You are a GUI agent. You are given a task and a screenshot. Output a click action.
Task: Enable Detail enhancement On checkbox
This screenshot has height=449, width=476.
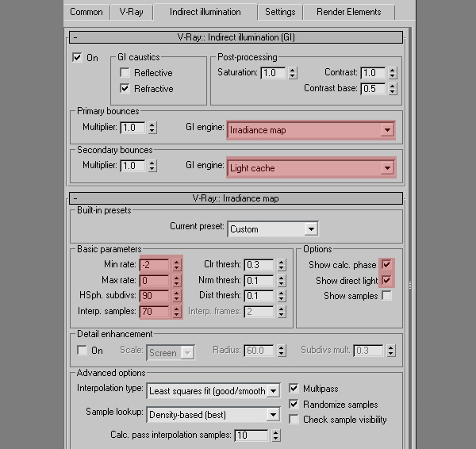tap(82, 350)
